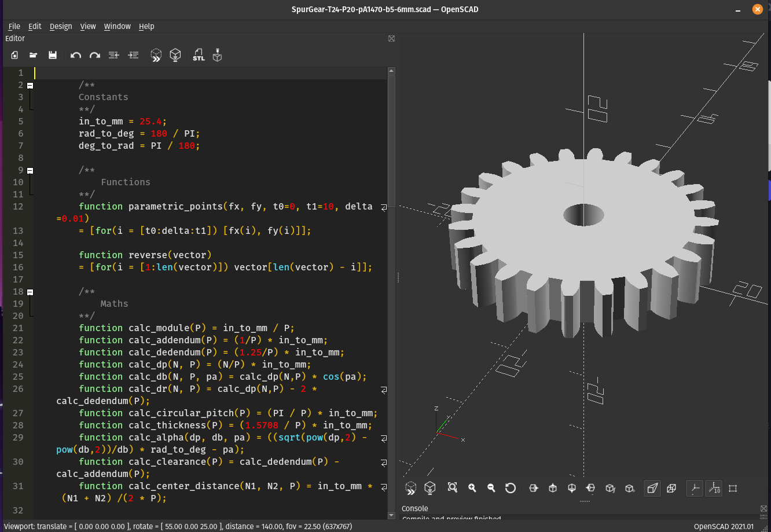Screen dimensions: 771x532
Task: Toggle Perspective projection view
Action: (652, 488)
